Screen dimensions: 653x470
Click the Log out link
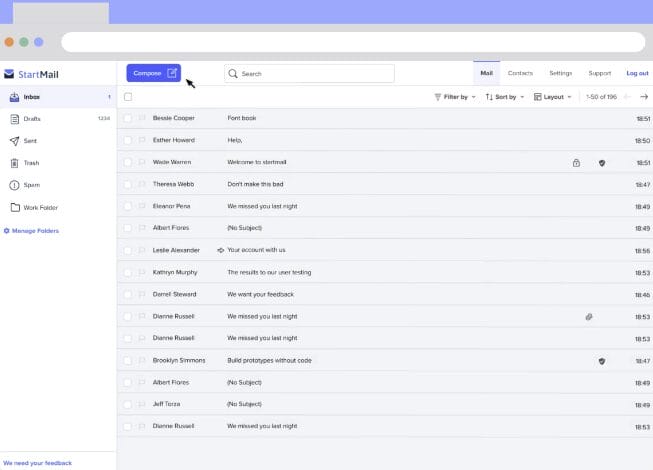637,73
